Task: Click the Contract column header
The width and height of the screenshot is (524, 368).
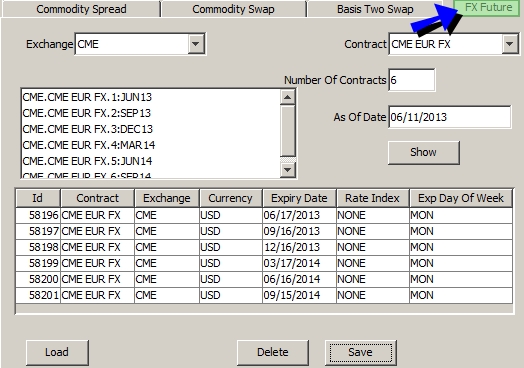Action: tap(98, 198)
